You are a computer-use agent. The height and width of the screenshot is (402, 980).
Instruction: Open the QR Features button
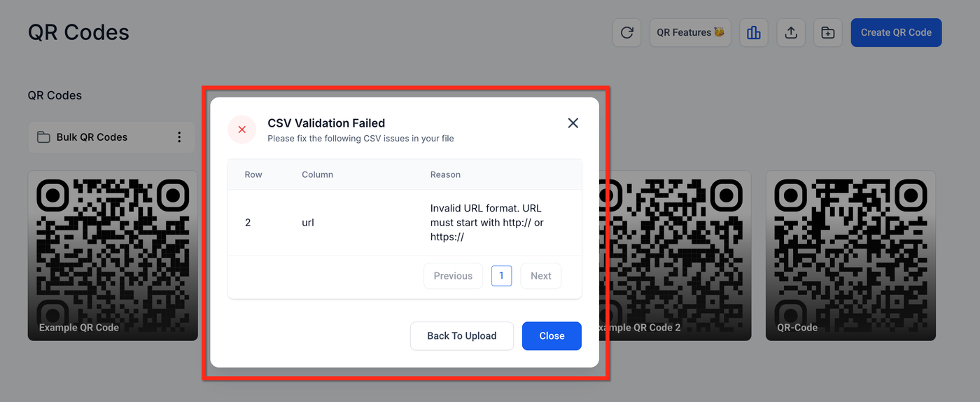[690, 33]
